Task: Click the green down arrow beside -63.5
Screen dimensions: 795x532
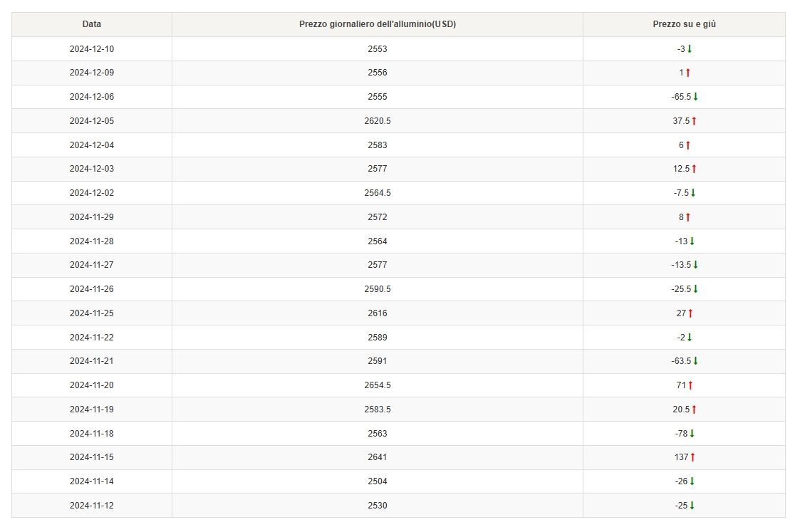Action: click(695, 361)
